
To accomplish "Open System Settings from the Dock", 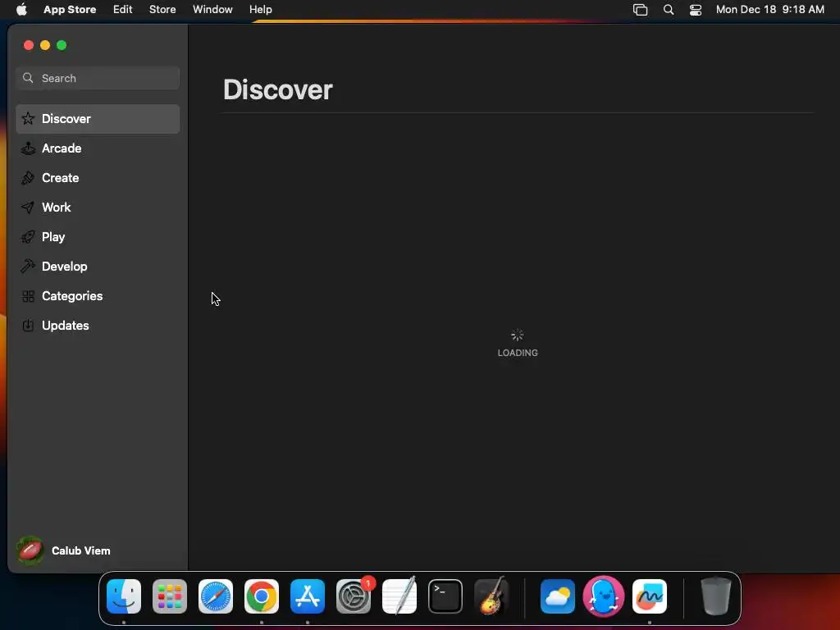I will point(354,596).
